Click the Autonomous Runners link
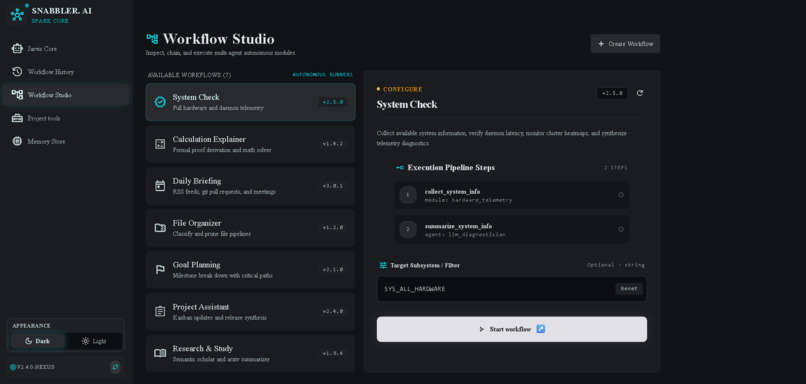 [x=323, y=75]
